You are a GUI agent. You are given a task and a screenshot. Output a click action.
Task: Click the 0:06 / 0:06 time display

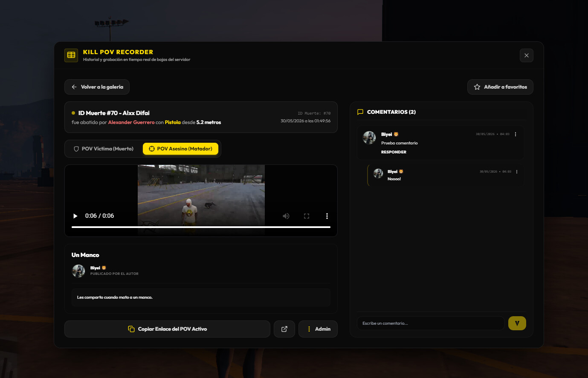[x=99, y=216]
